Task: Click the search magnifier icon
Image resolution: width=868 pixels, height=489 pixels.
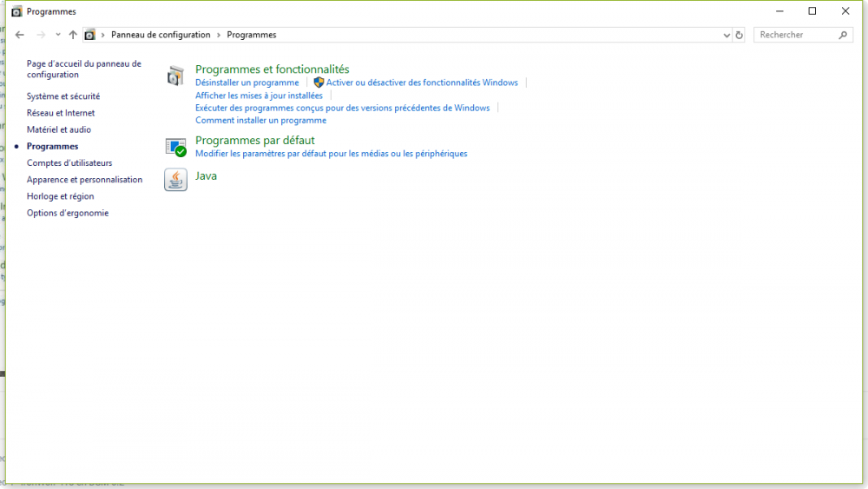Action: click(x=843, y=35)
